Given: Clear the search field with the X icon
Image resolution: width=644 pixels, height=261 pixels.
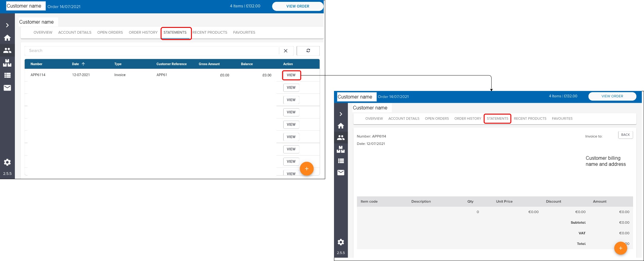Looking at the screenshot, I should tap(285, 51).
